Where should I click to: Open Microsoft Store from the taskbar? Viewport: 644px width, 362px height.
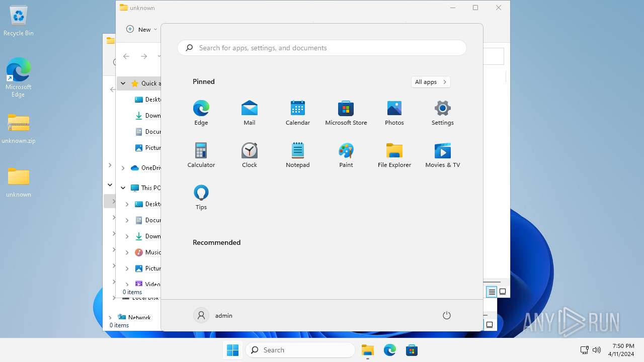pos(412,350)
